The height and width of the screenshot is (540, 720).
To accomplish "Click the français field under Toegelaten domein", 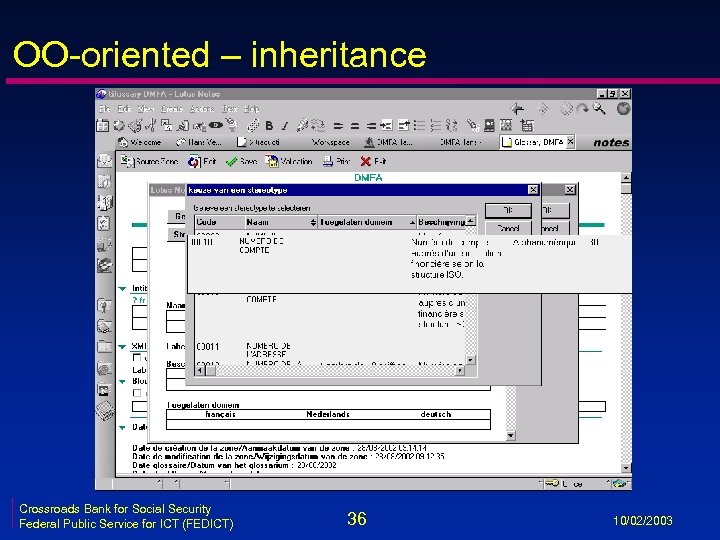I will pos(220,425).
